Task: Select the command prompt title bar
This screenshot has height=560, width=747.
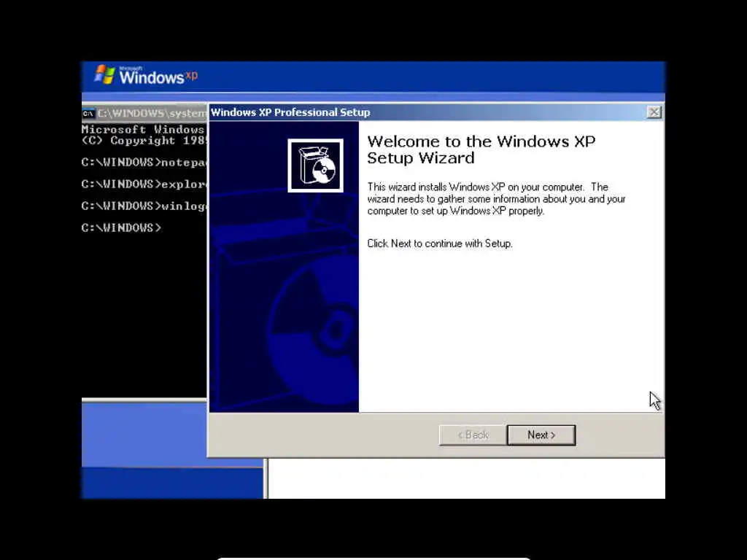Action: (x=144, y=113)
